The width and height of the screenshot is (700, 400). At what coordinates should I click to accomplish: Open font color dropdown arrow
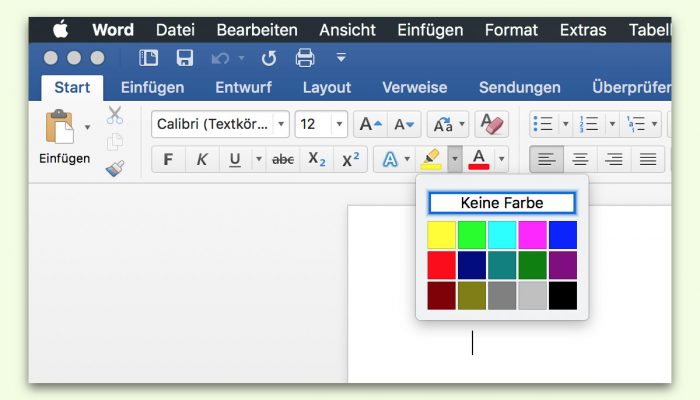click(x=502, y=159)
